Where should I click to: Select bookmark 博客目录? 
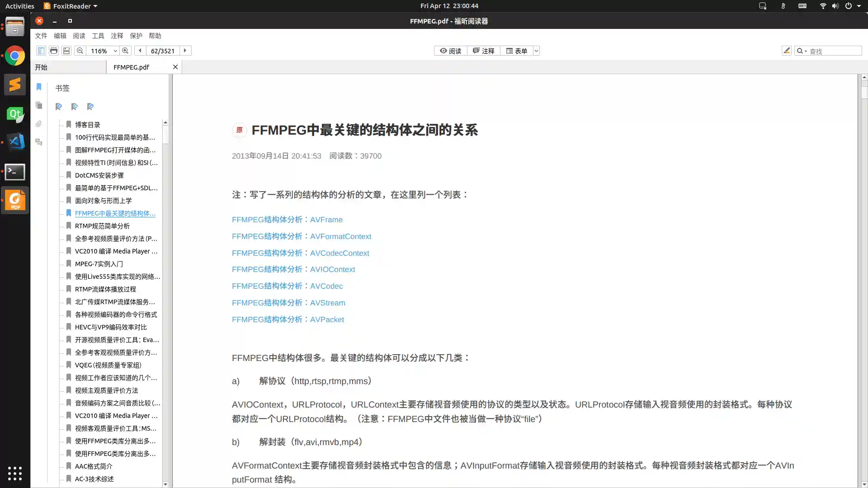(87, 125)
